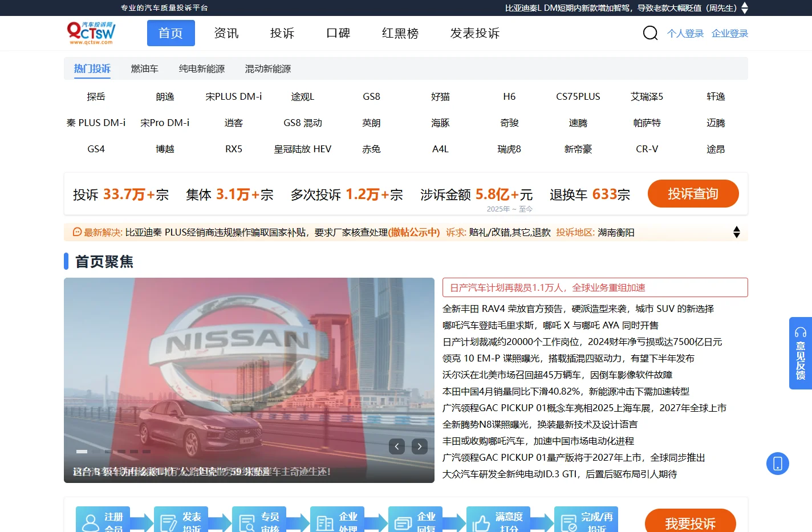
Task: Click car model 朗逸
Action: point(165,96)
